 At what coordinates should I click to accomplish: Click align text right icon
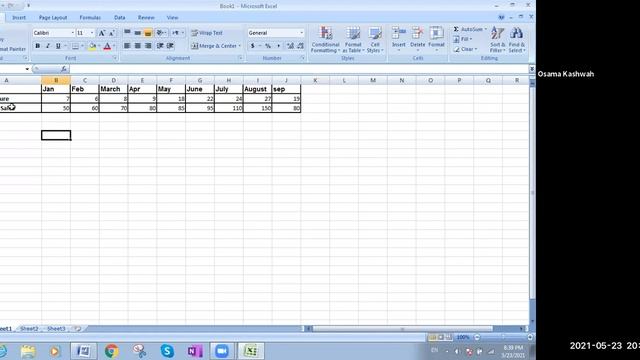pyautogui.click(x=148, y=46)
